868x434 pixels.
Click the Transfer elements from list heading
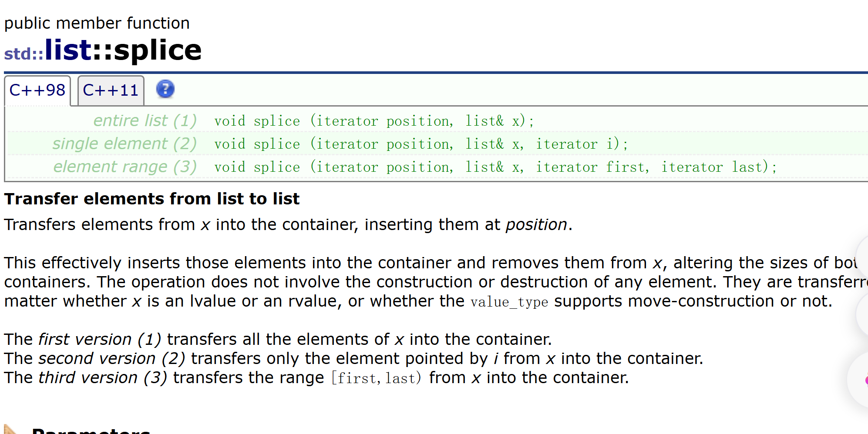(152, 199)
